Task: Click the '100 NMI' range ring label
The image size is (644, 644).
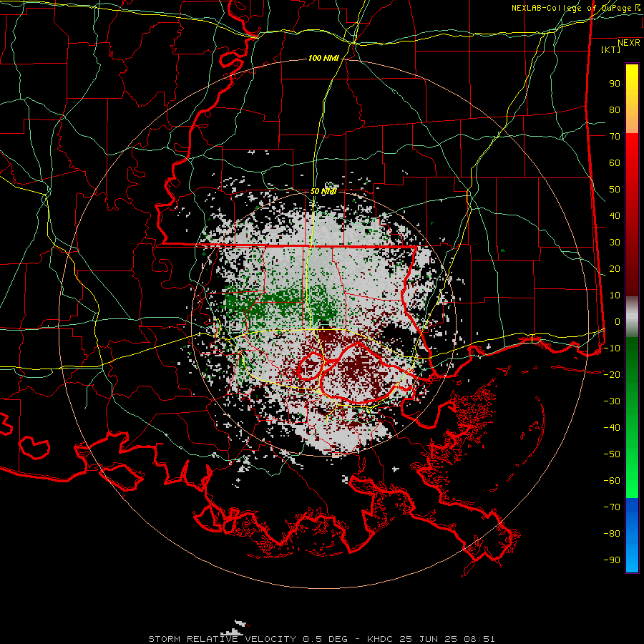Action: pyautogui.click(x=323, y=59)
